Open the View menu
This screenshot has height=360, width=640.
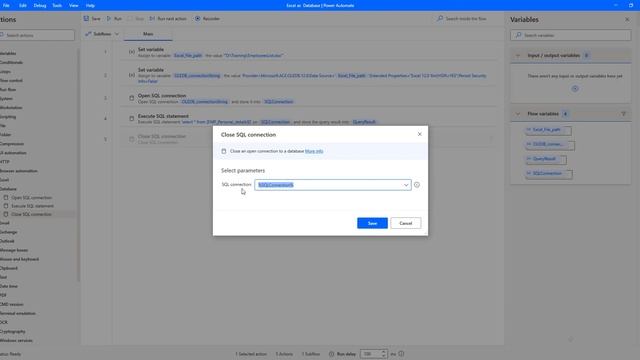pyautogui.click(x=73, y=6)
